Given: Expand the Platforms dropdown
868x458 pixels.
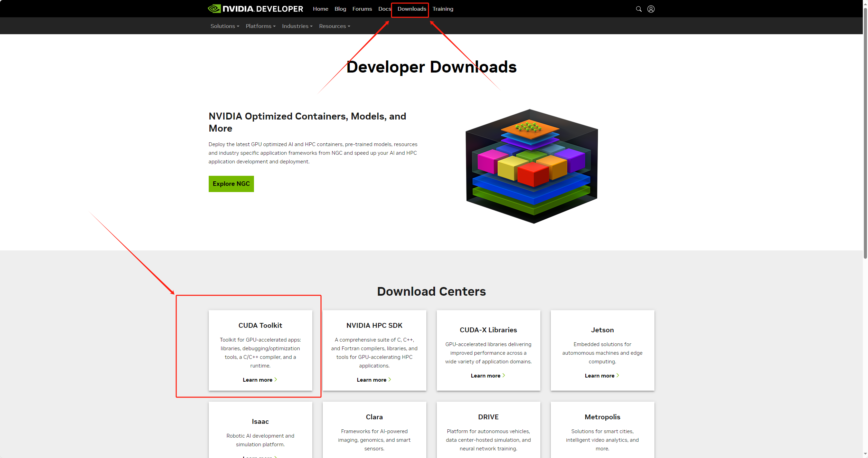Looking at the screenshot, I should [261, 26].
